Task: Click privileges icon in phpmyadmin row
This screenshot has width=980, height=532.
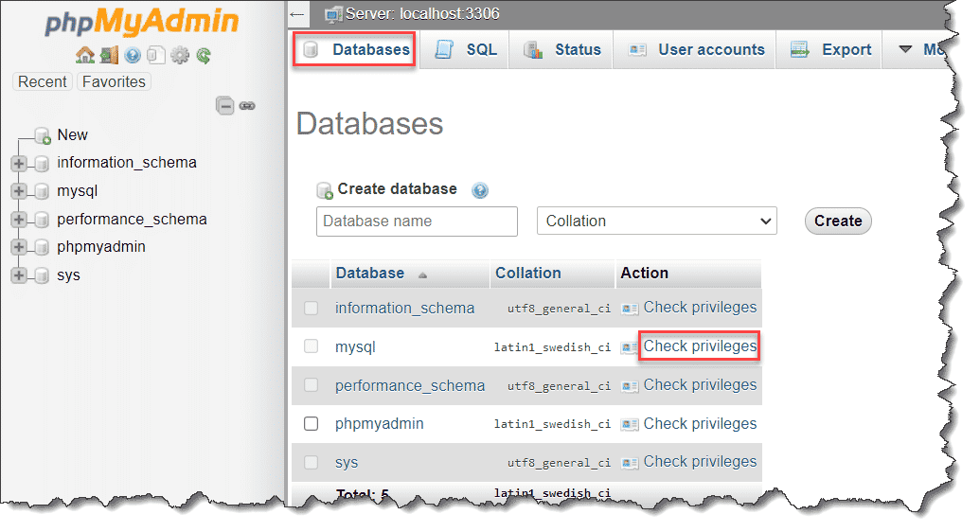Action: coord(630,425)
